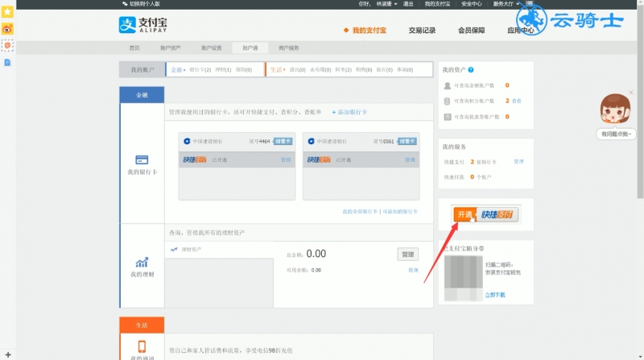
Task: Click 快捷支付 logo on card ending 4464
Action: [195, 159]
